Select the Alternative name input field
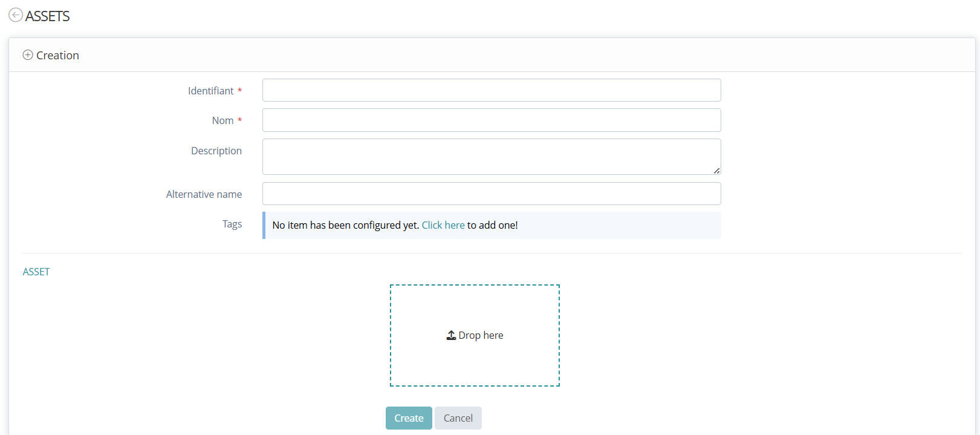 tap(491, 194)
